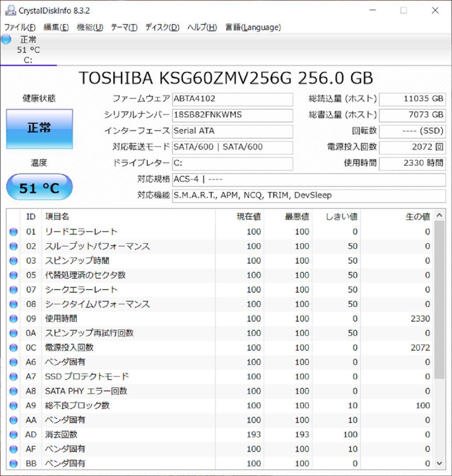Click the status dot beside SSD プロテクトモード

click(x=13, y=376)
